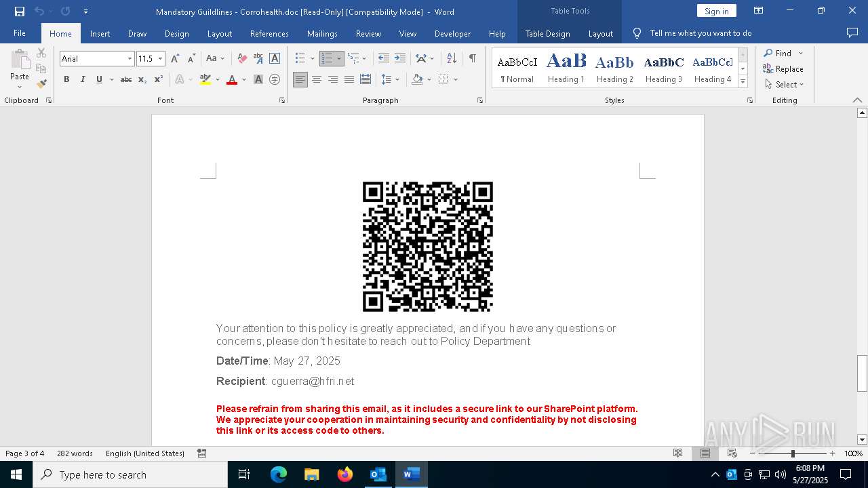The width and height of the screenshot is (868, 488).
Task: Open Microsoft Edge from taskbar
Action: (279, 474)
